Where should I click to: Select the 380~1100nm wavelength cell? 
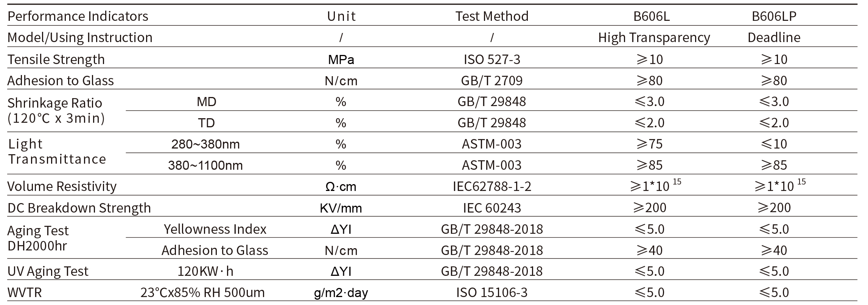[205, 165]
